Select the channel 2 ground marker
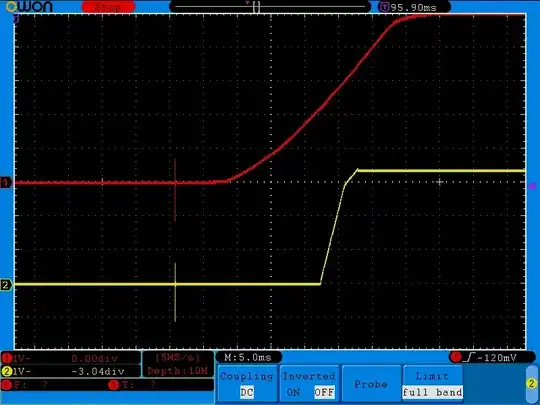Screen dimensions: 540x405 pyautogui.click(x=6, y=285)
